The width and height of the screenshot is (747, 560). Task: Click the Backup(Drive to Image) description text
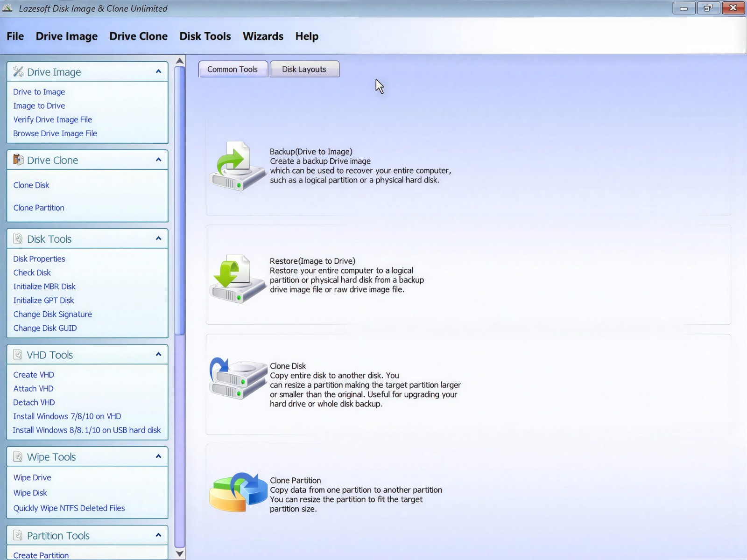pos(360,166)
